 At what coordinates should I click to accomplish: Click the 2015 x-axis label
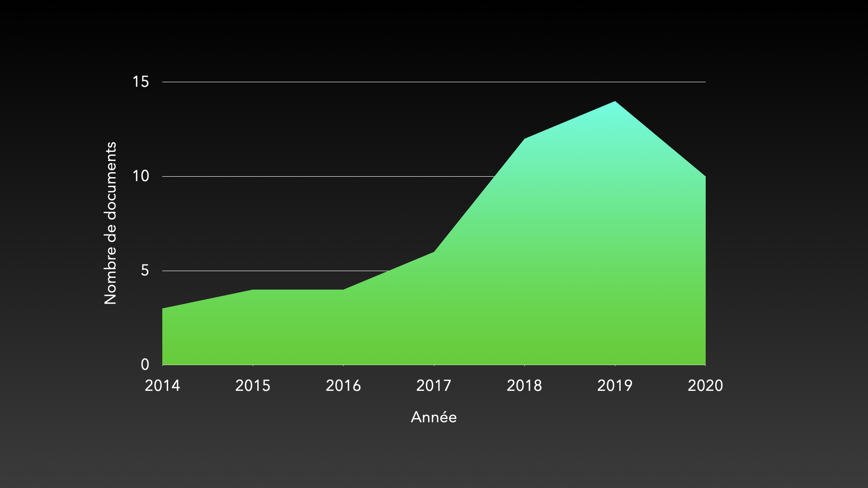[x=253, y=385]
